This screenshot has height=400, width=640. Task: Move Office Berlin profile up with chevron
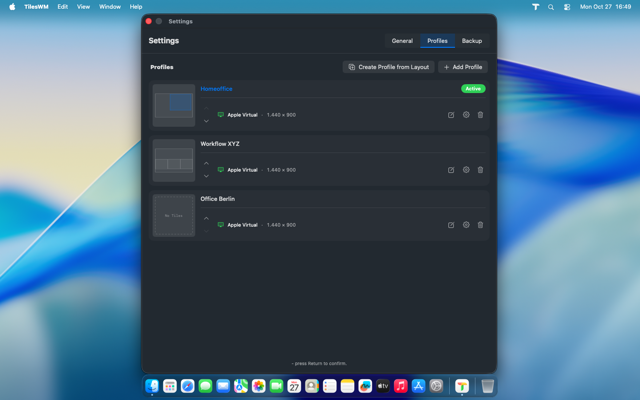(207, 218)
